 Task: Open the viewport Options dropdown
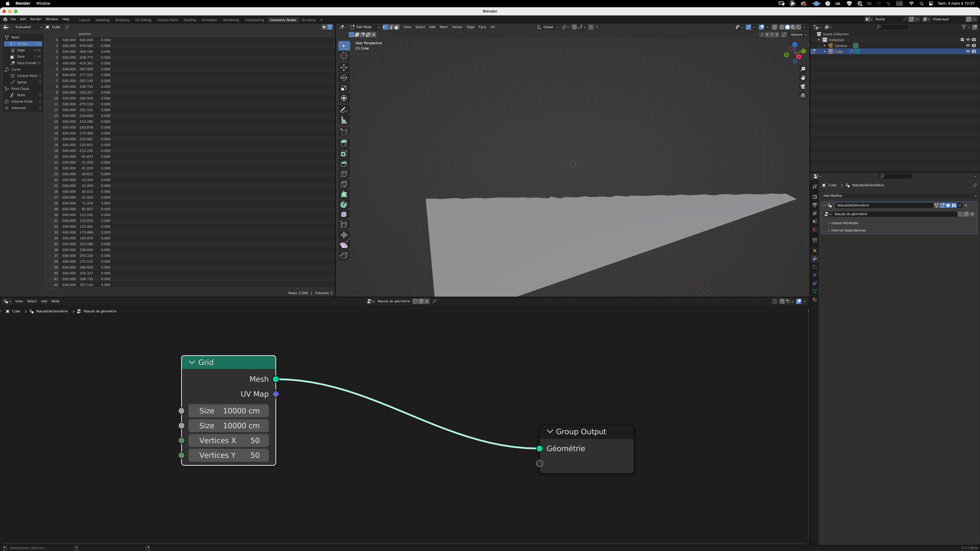(798, 35)
